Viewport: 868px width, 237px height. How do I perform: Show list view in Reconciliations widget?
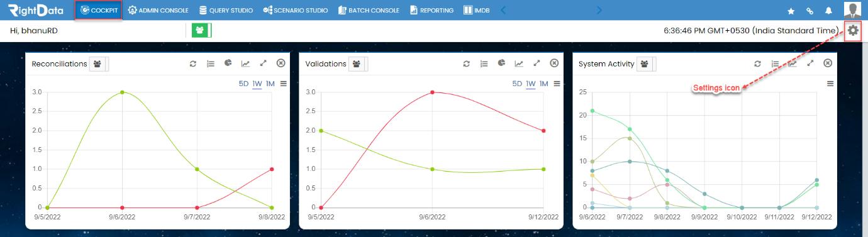(x=211, y=63)
